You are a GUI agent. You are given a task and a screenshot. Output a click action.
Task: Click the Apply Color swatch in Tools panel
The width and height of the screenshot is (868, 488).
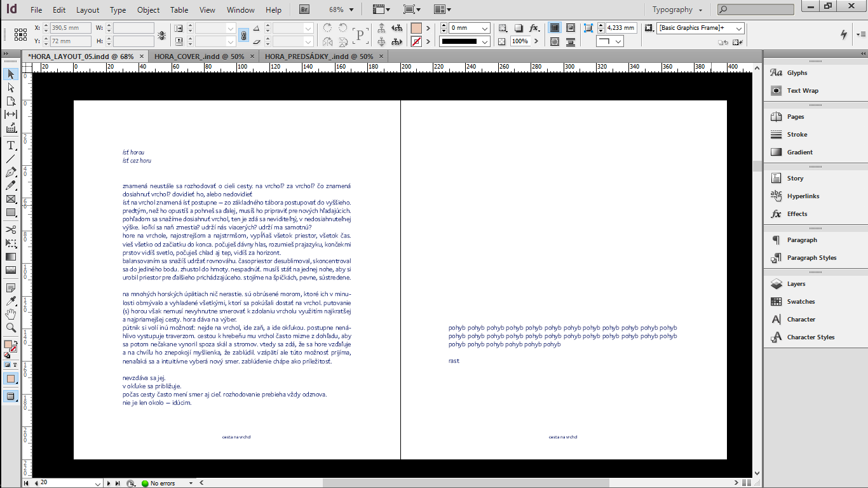(11, 379)
